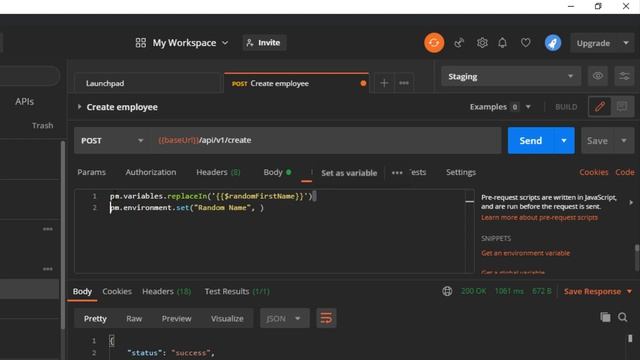Click the sidebar vertical scrollbar

63,235
